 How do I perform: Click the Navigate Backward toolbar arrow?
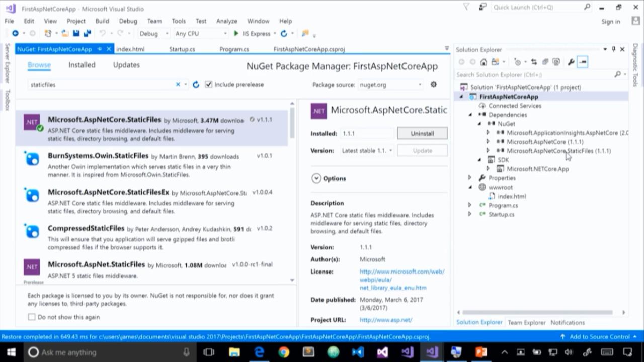click(15, 34)
